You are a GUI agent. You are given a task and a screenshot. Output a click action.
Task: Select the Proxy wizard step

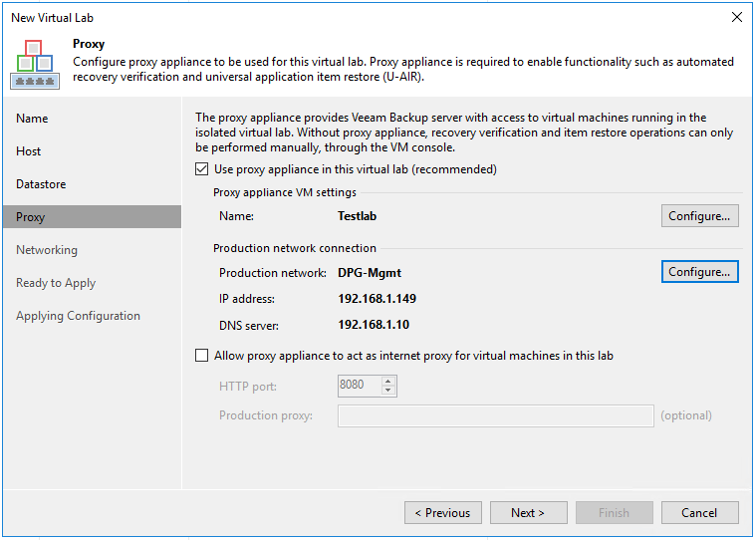coord(31,217)
